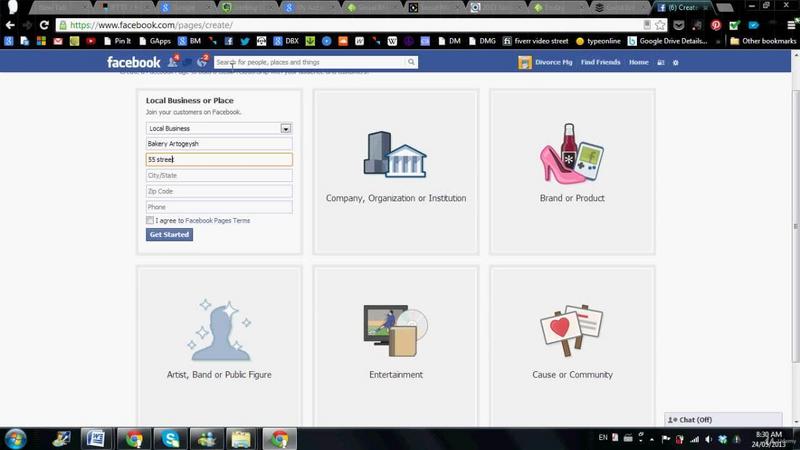Tick I agree to Facebook Pages Terms
The image size is (800, 450).
pyautogui.click(x=149, y=220)
